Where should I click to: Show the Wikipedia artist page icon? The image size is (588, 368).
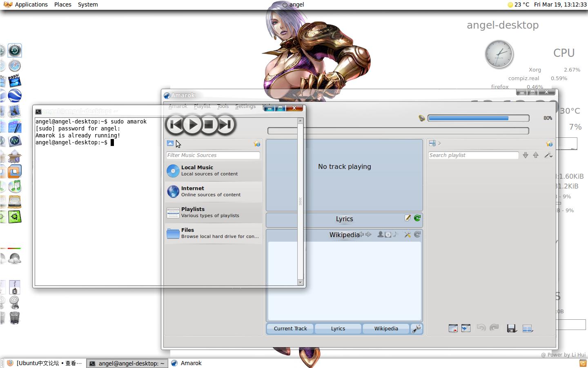point(381,234)
